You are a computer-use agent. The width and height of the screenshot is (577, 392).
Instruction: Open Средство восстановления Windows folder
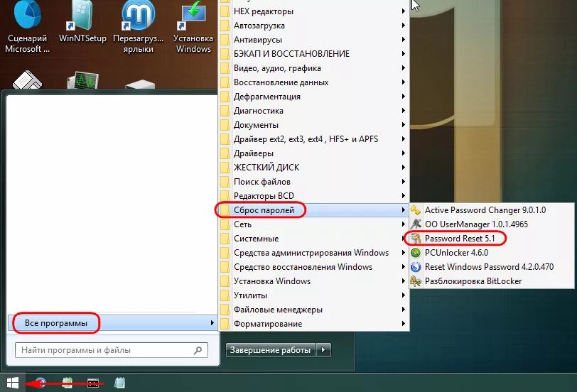click(314, 267)
